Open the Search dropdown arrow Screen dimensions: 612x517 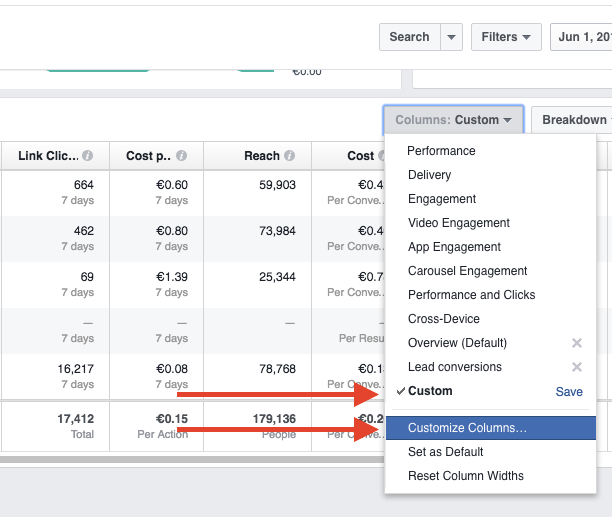coord(452,37)
